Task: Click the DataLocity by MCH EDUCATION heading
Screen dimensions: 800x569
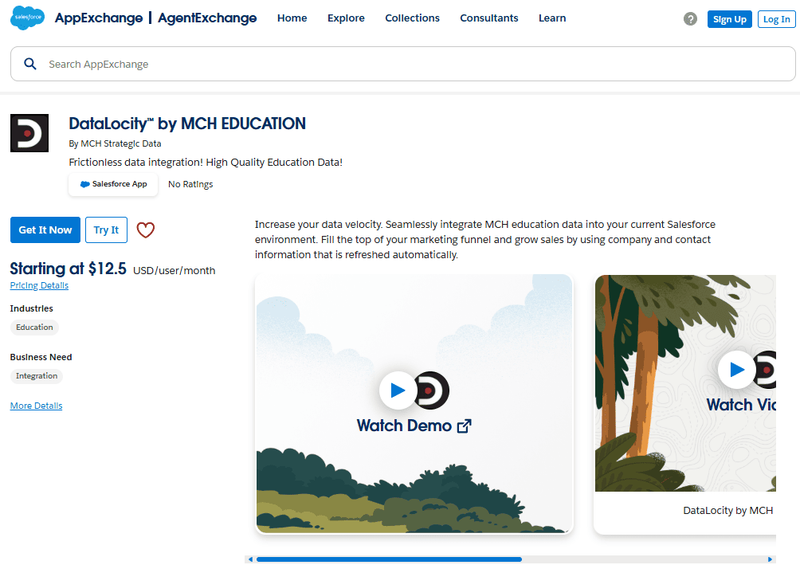Action: pos(187,123)
